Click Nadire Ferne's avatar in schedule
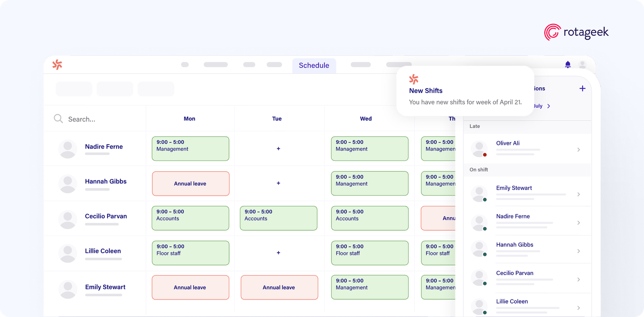The width and height of the screenshot is (644, 317). [x=67, y=149]
